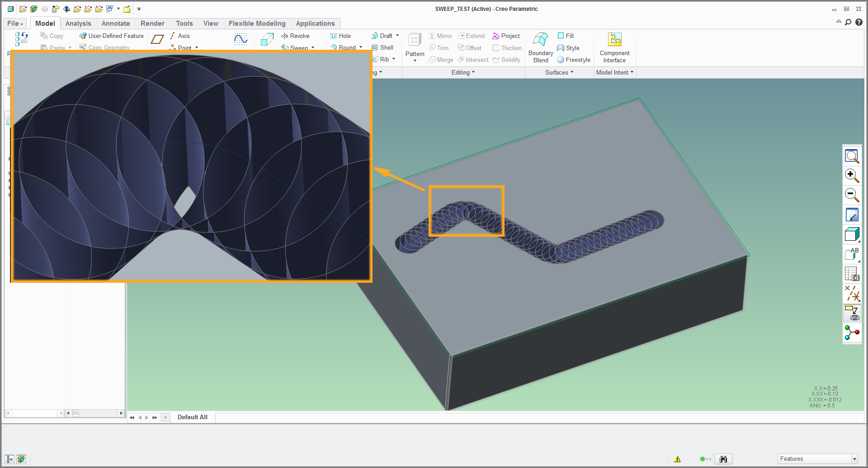The height and width of the screenshot is (468, 868).
Task: Expand the Round dropdown arrow
Action: (361, 47)
